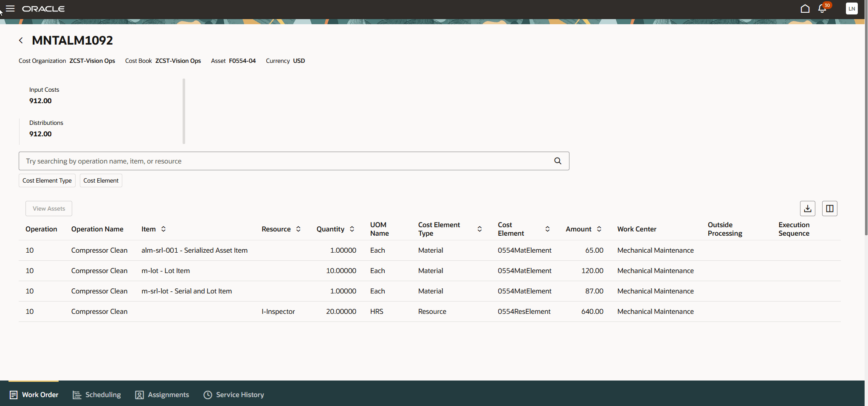Go to the home page via home icon
The height and width of the screenshot is (406, 868).
[x=805, y=8]
